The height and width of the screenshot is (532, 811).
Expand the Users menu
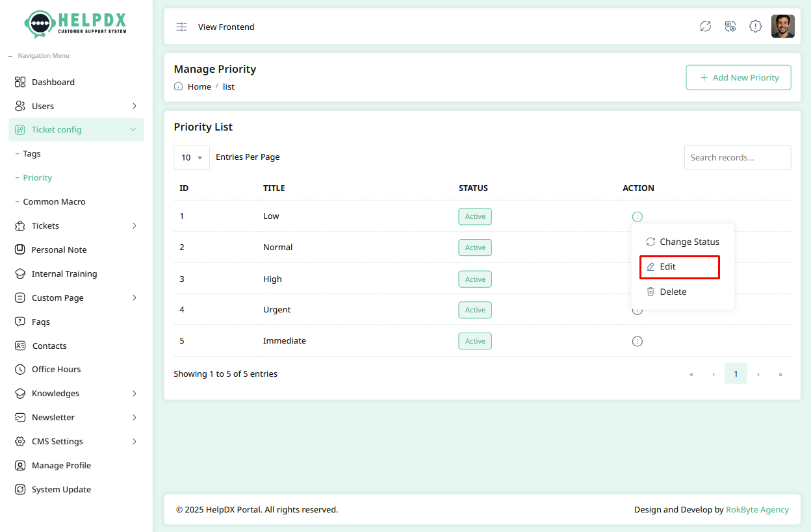click(76, 105)
